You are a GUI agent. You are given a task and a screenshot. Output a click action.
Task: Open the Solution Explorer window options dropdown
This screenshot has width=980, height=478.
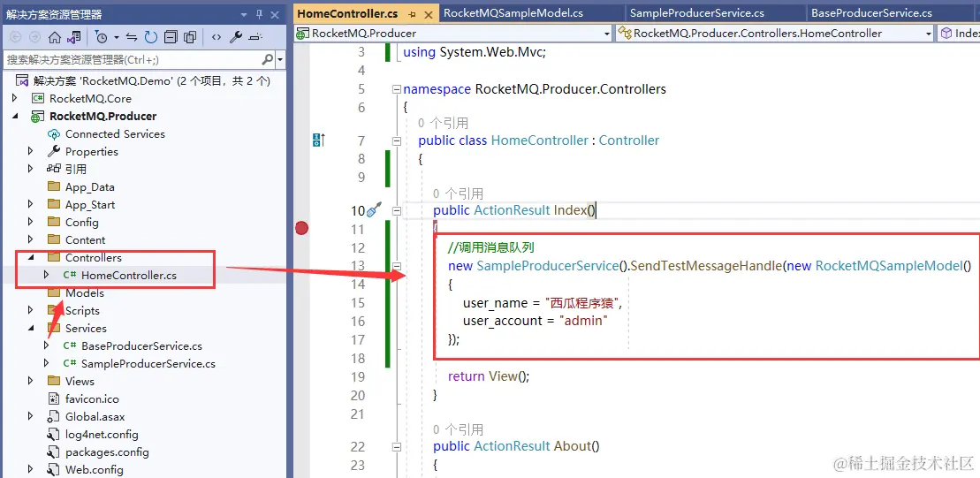coord(245,14)
